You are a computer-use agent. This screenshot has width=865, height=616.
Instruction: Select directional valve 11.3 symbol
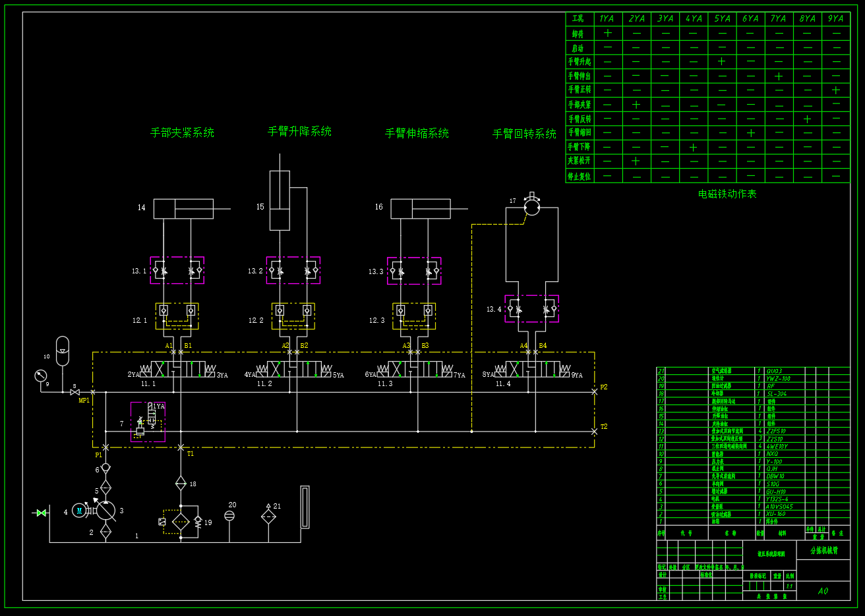pos(415,369)
